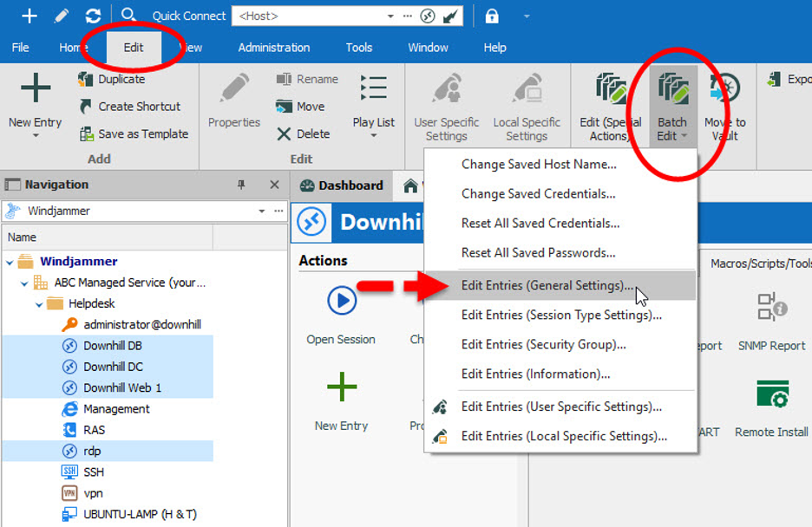Click the Refresh icon in the title bar
812x527 pixels.
pyautogui.click(x=93, y=16)
